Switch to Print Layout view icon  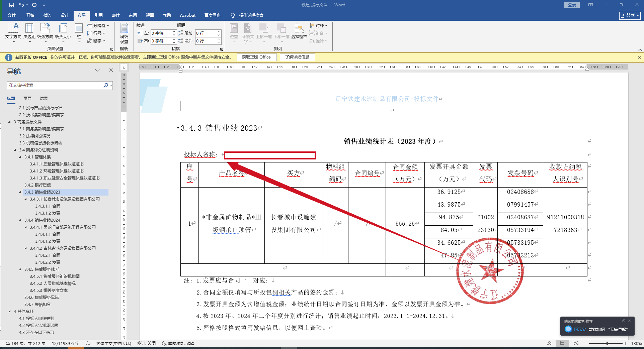tap(563, 343)
